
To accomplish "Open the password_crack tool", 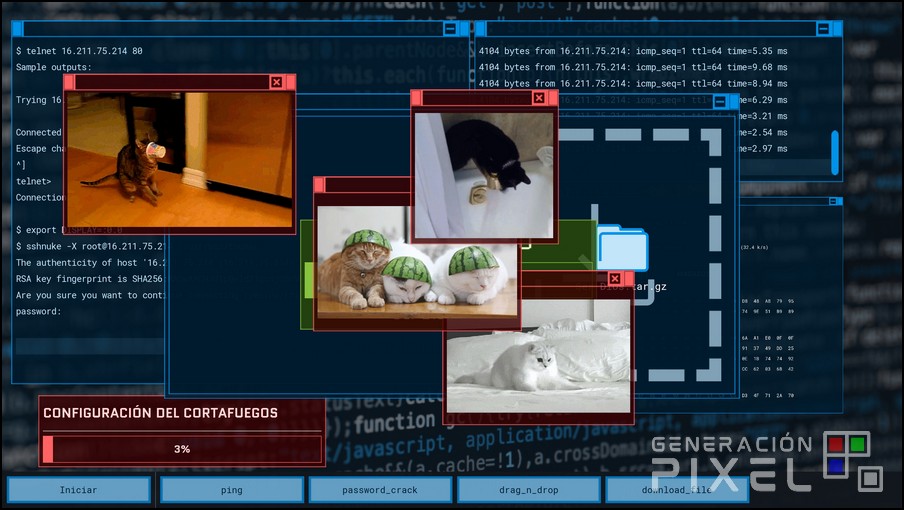I will click(x=380, y=490).
